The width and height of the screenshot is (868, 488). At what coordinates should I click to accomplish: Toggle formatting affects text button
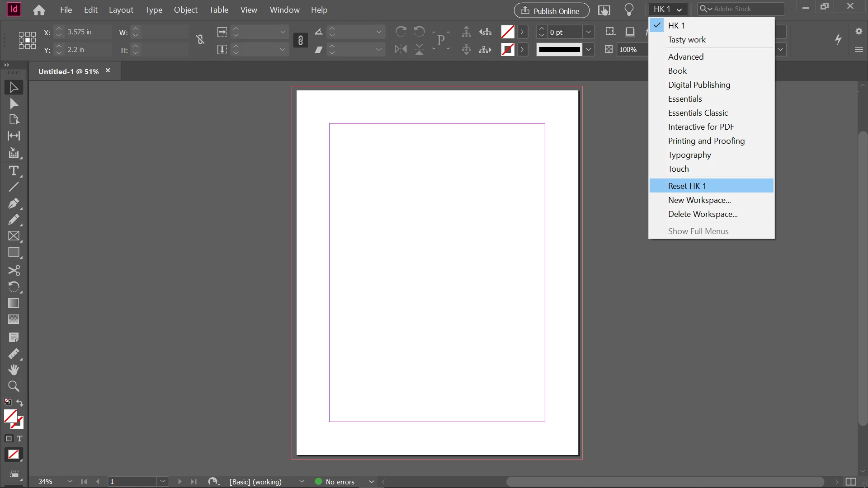[19, 438]
